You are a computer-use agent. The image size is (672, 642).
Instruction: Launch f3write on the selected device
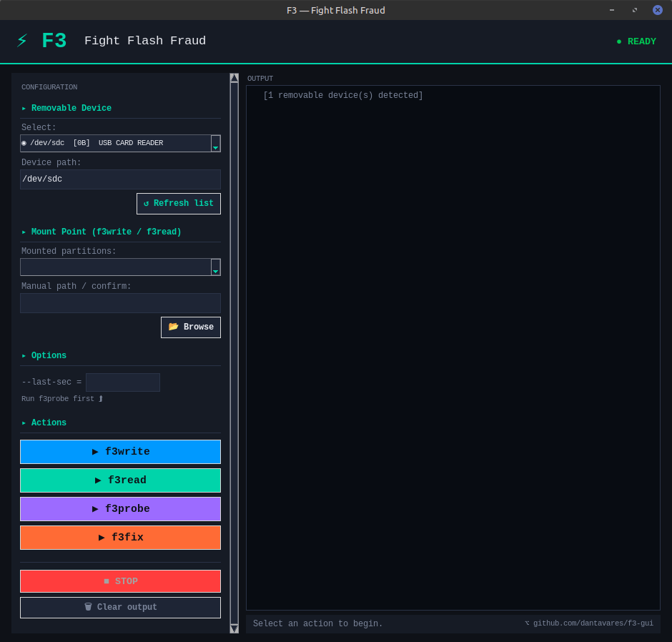coord(120,451)
